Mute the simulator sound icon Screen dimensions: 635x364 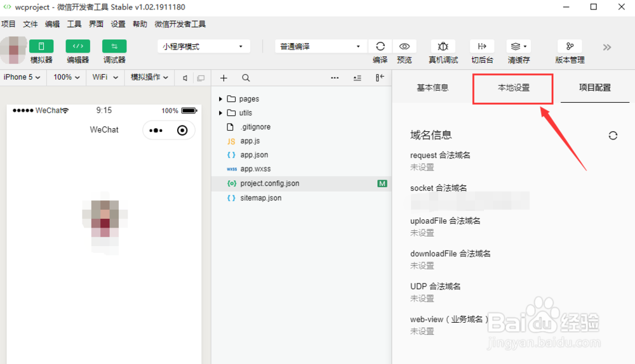(x=185, y=78)
